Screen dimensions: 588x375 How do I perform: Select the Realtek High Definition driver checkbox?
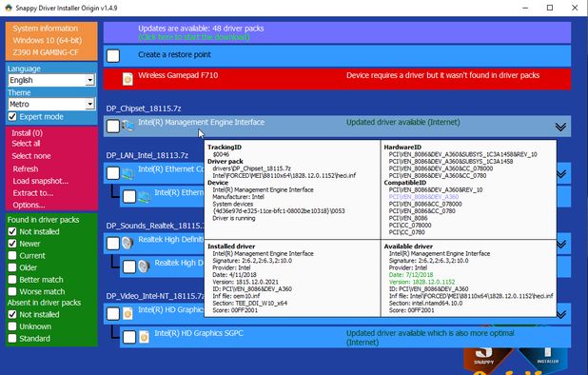tap(113, 244)
